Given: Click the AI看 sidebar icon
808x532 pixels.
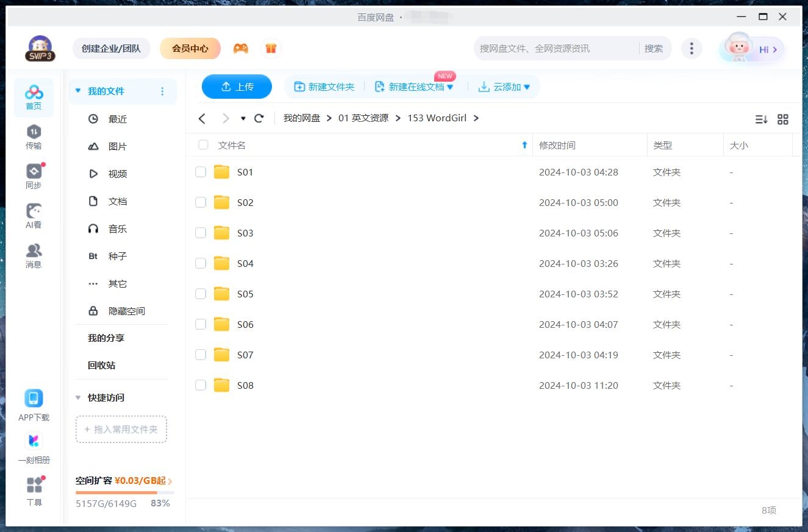Looking at the screenshot, I should pyautogui.click(x=34, y=216).
